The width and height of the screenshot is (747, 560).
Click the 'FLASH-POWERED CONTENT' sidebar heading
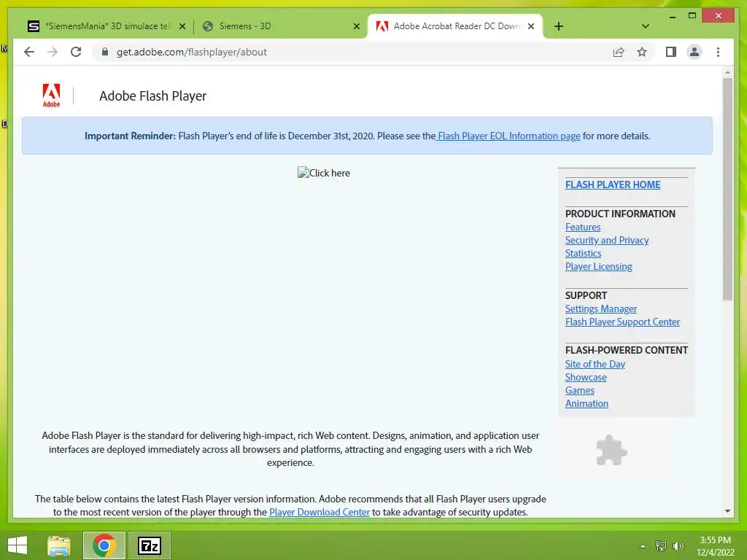tap(627, 350)
